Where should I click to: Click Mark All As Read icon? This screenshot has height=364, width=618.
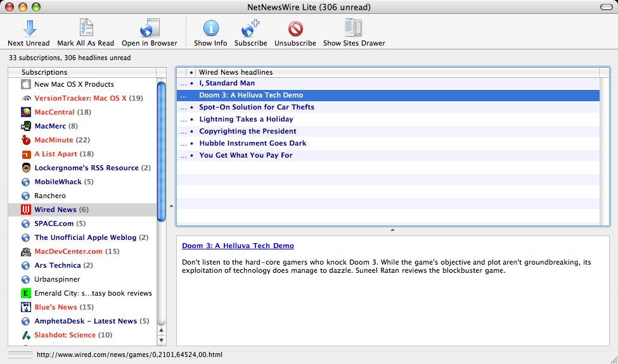tap(86, 28)
